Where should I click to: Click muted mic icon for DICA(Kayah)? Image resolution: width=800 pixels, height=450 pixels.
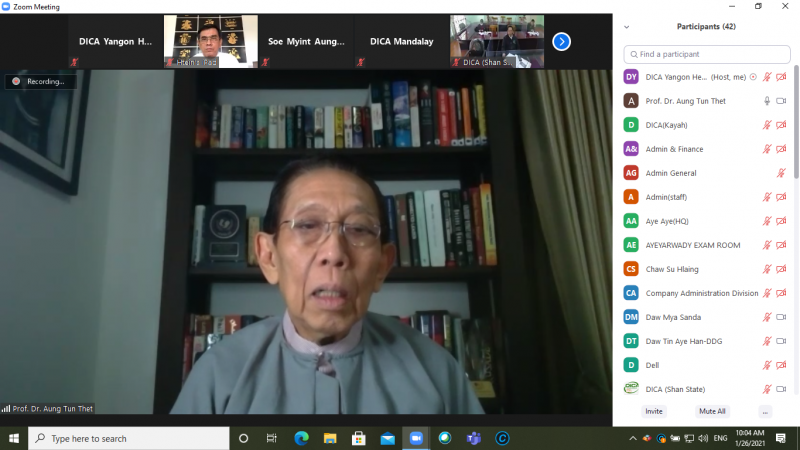(x=767, y=125)
